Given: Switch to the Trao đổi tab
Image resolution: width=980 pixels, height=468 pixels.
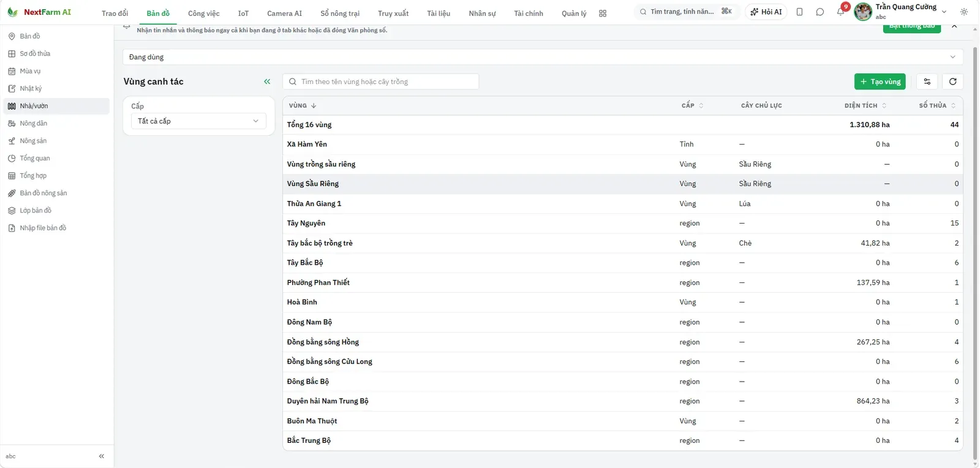Looking at the screenshot, I should coord(115,13).
